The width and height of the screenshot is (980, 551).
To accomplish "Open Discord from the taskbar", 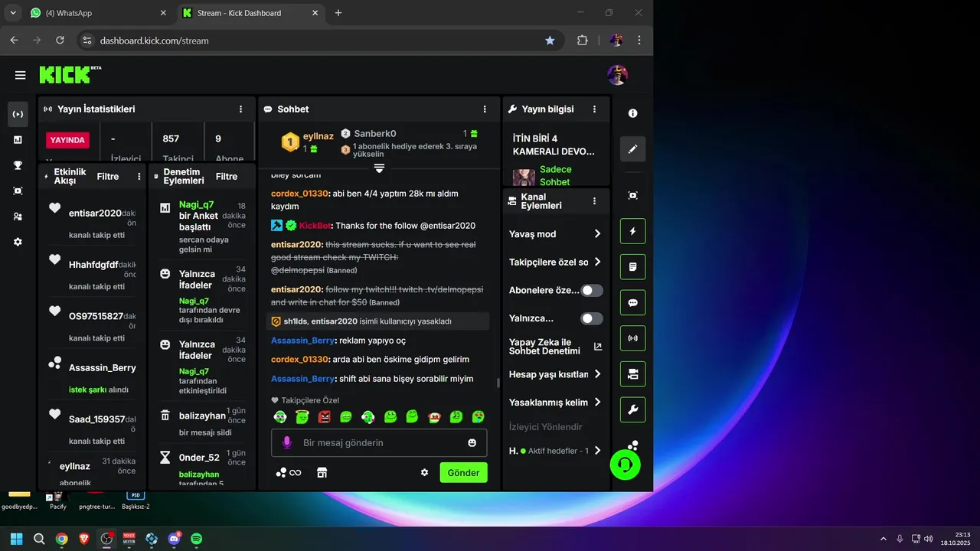I will click(174, 539).
